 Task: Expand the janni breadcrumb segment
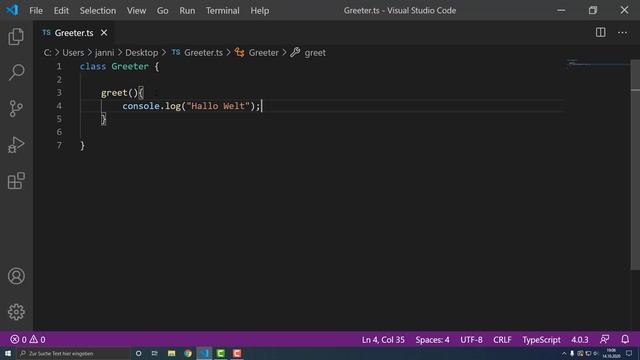[x=104, y=52]
